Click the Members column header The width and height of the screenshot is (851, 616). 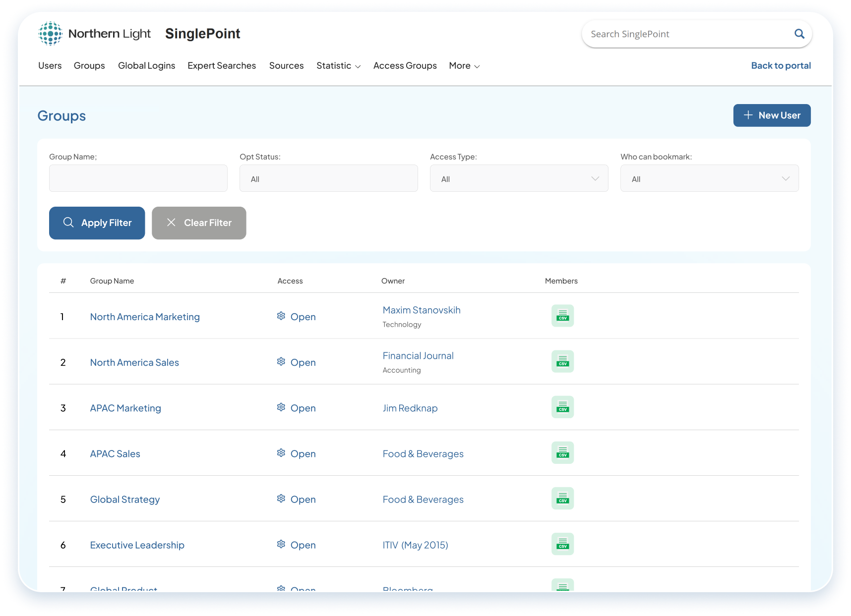click(x=561, y=280)
